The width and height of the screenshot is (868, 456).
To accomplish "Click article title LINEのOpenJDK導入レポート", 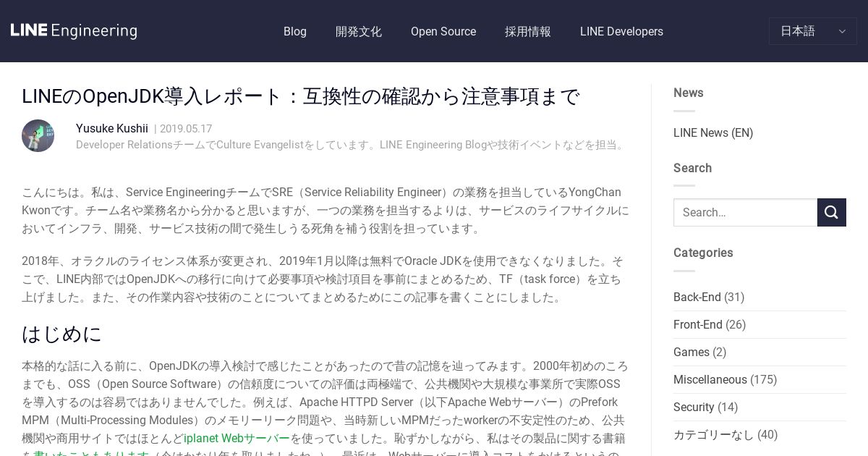I will tap(300, 96).
